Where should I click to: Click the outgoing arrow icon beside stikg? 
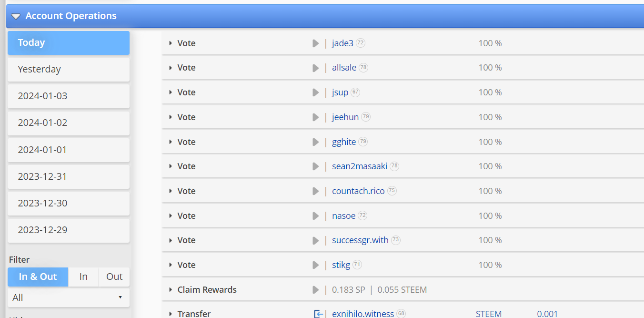[x=315, y=265]
